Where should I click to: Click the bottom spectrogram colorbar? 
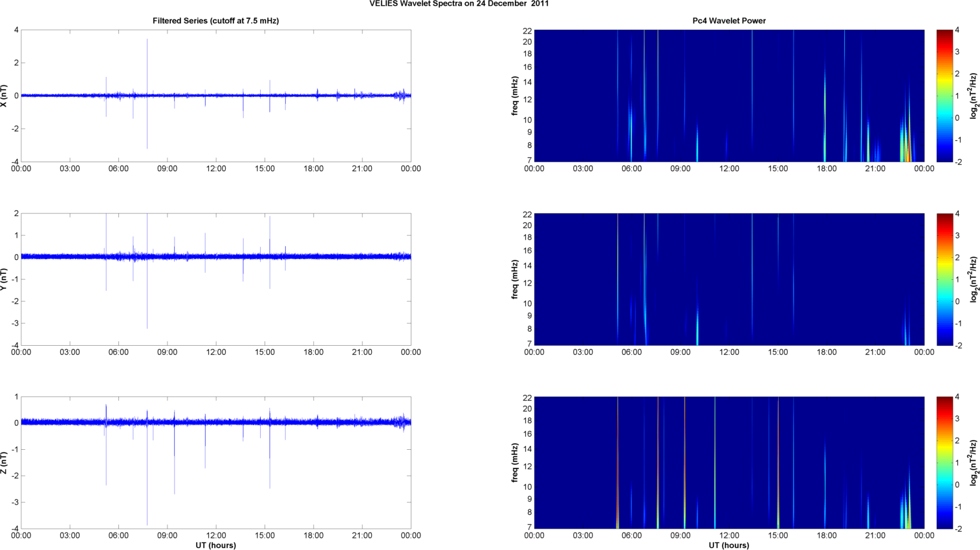coord(944,463)
